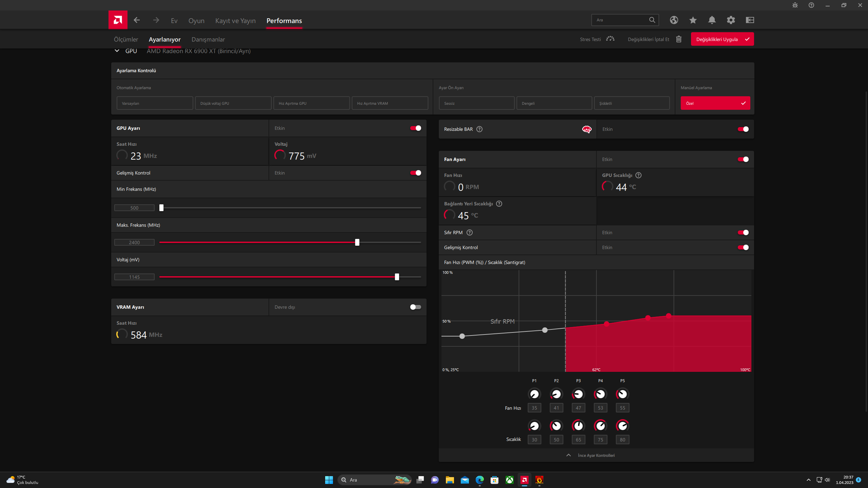
Task: Open Kayıt ve Yayın tab
Action: (235, 21)
